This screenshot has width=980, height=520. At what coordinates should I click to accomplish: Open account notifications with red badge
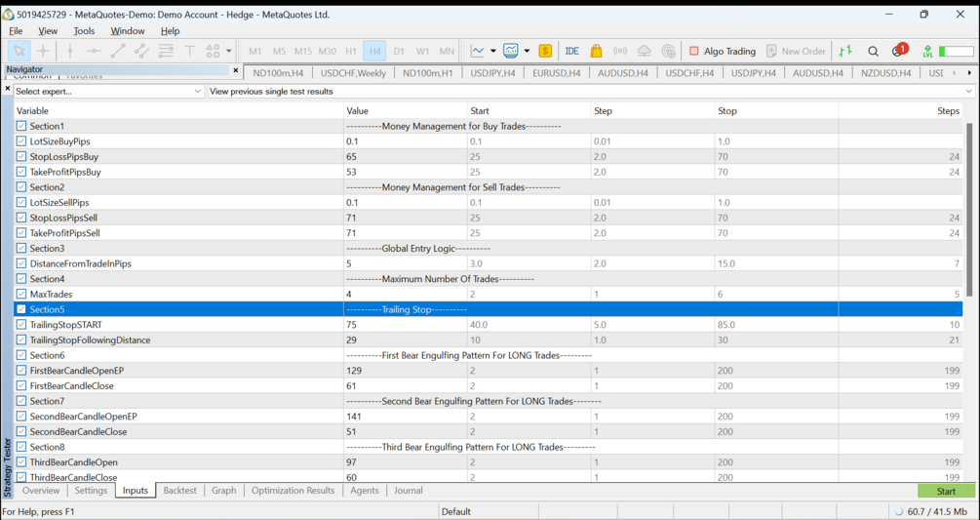coord(899,50)
